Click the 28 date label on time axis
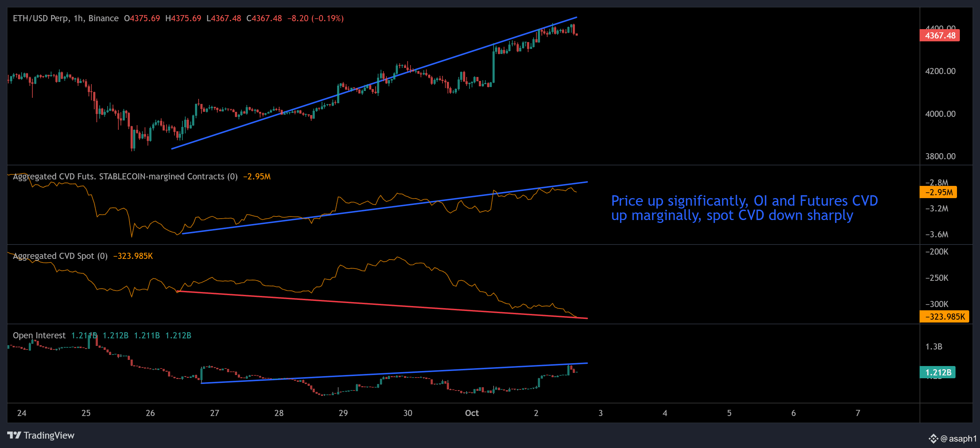Screen dimensions: 980x448 (279, 413)
